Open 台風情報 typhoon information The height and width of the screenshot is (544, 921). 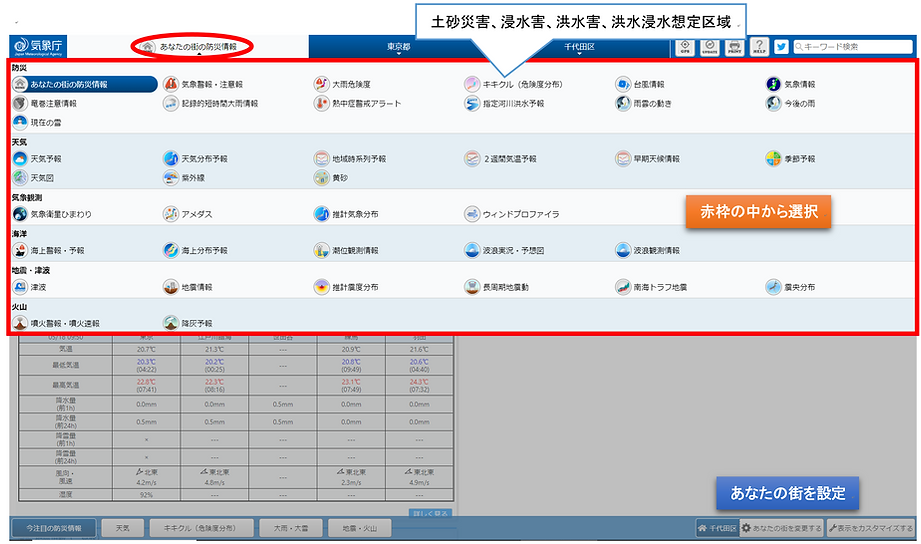click(x=640, y=85)
